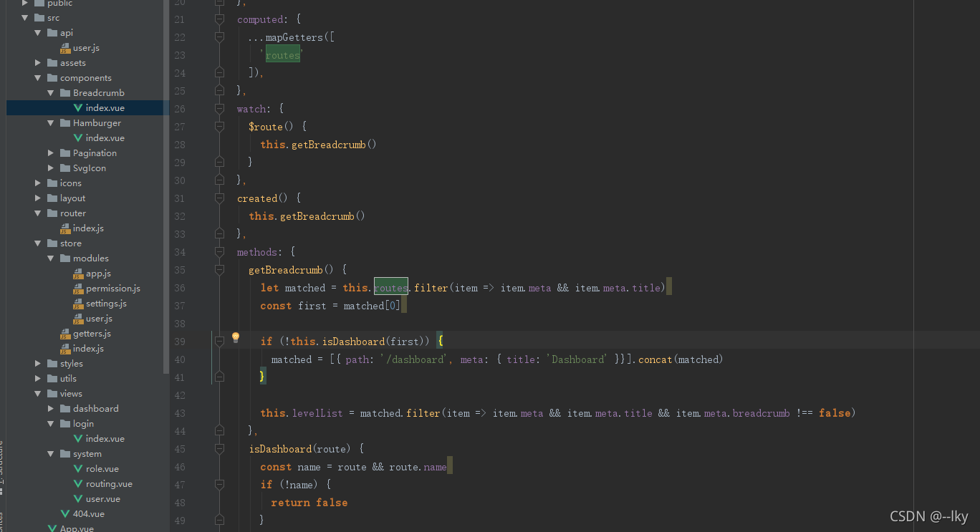The image size is (980, 532).
Task: Click the store folder icon
Action: point(52,243)
